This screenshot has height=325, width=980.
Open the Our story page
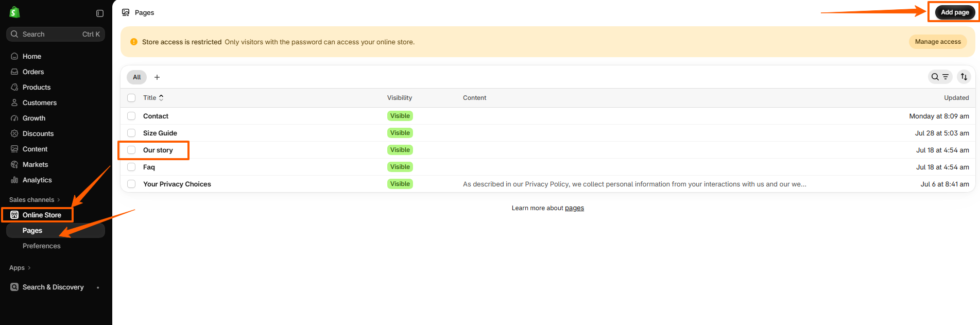pyautogui.click(x=158, y=150)
